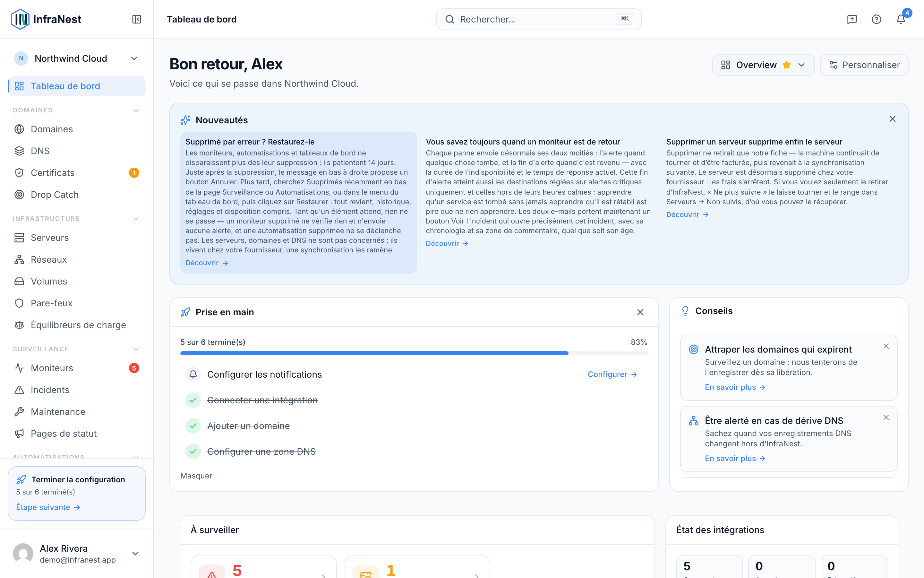Open the help question mark icon
The width and height of the screenshot is (924, 578).
pos(876,19)
